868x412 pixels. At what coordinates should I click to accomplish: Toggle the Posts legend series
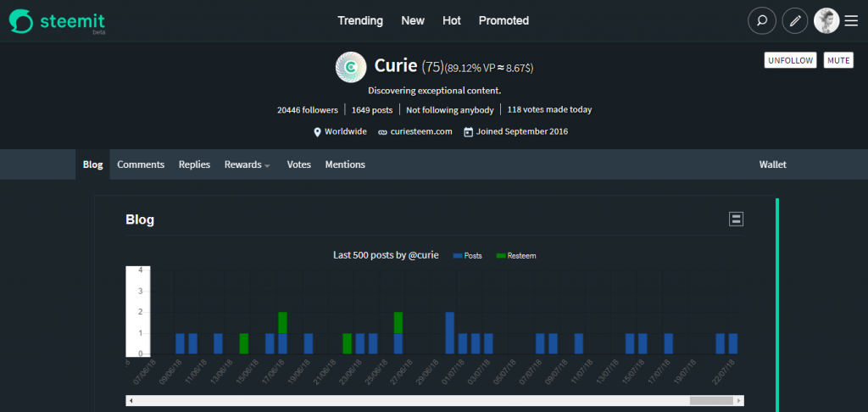tap(468, 256)
